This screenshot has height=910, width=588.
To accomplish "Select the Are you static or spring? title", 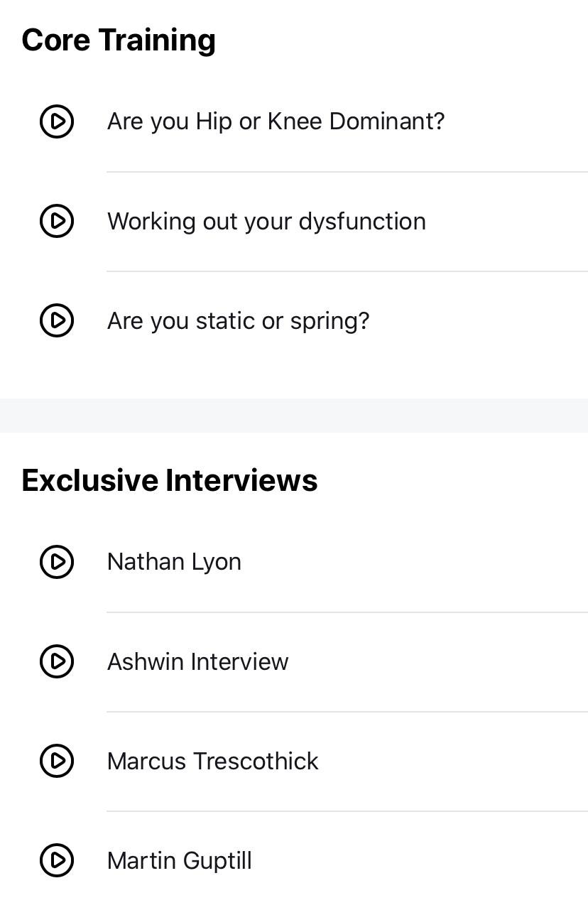I will [x=239, y=320].
